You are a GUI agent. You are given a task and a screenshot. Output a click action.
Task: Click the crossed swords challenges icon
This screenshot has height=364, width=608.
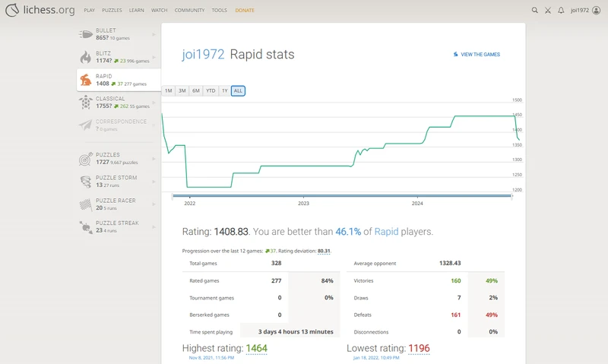click(x=548, y=11)
